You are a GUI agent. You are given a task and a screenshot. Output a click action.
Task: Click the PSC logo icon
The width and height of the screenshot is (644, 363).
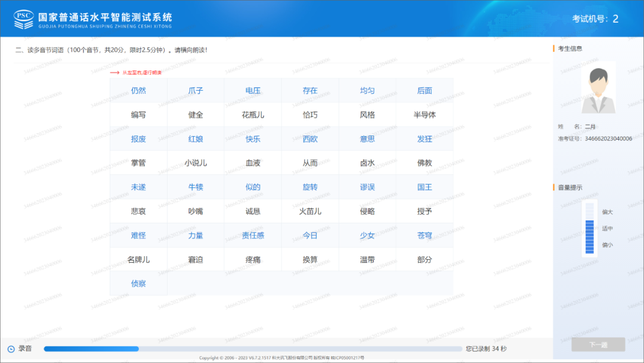pos(23,17)
